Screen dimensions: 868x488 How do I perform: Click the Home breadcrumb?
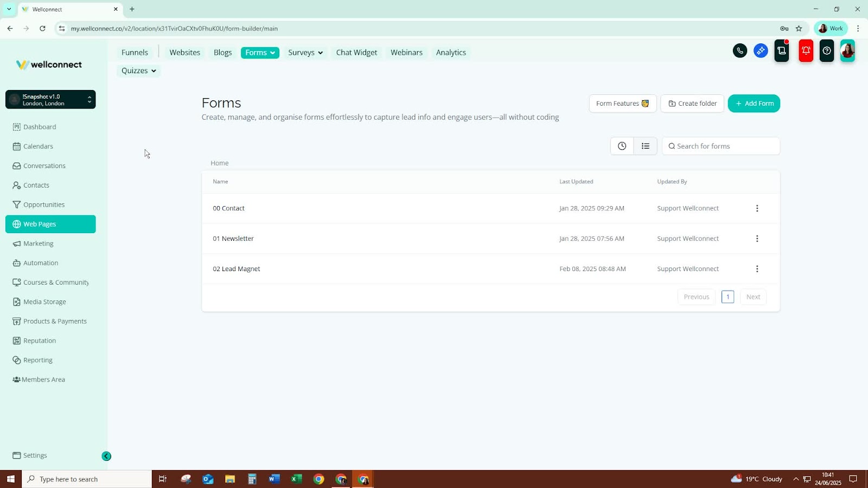(x=220, y=163)
